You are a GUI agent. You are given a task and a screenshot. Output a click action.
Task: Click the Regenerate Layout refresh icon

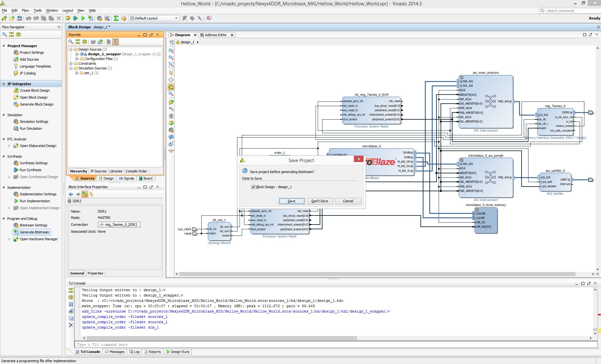pyautogui.click(x=171, y=137)
